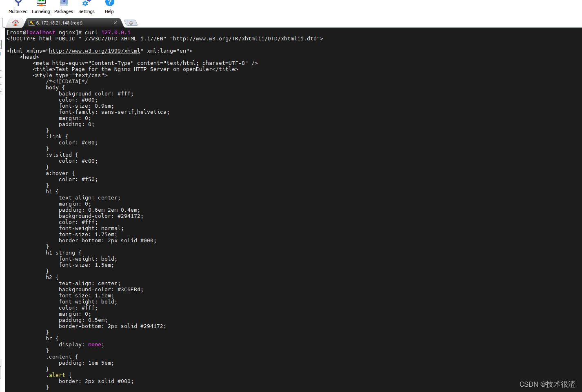
Task: Click the xhtml11.dtd URL link
Action: pos(245,39)
